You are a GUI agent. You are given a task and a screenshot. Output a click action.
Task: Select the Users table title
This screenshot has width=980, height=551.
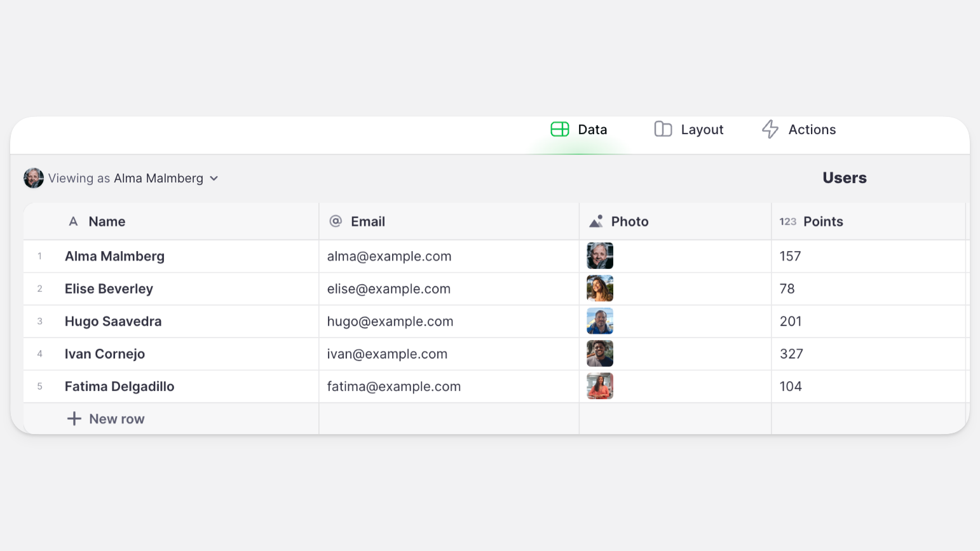(844, 178)
